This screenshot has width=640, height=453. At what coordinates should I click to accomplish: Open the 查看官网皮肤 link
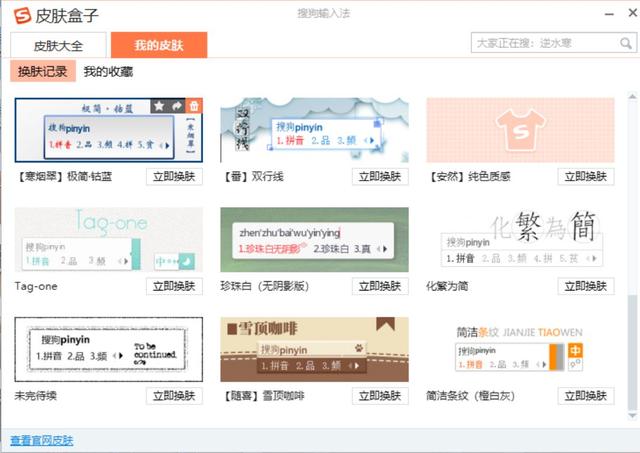click(42, 440)
